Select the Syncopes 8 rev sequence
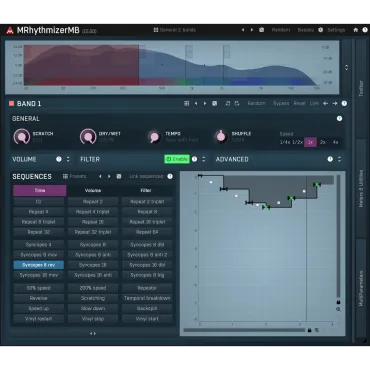 click(39, 265)
